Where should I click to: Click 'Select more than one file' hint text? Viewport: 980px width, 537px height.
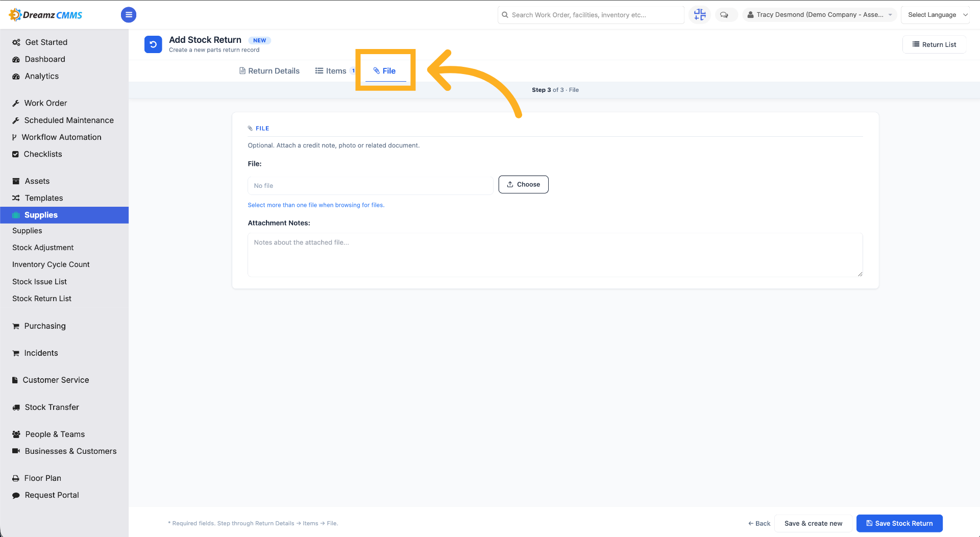tap(316, 205)
